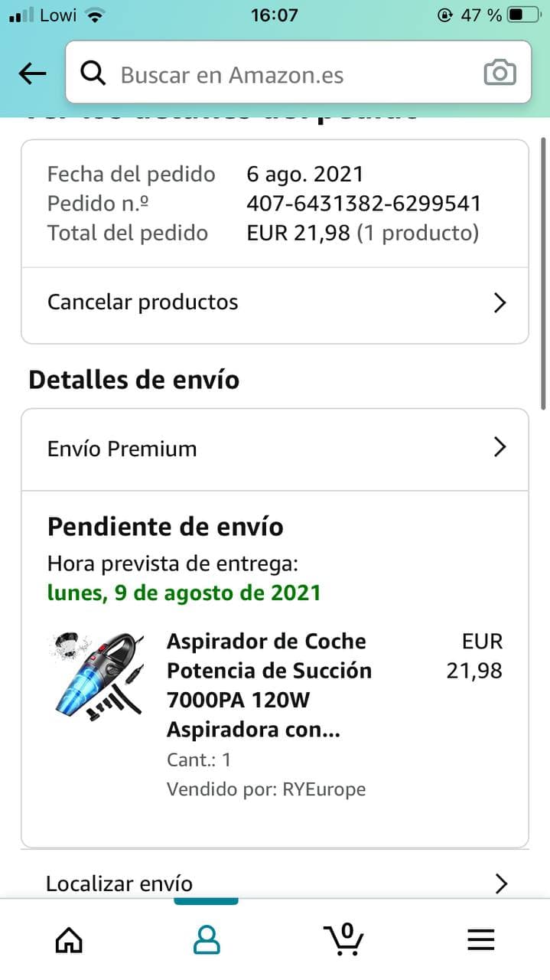Expand Localizar envío chevron
550x980 pixels.
pos(501,884)
